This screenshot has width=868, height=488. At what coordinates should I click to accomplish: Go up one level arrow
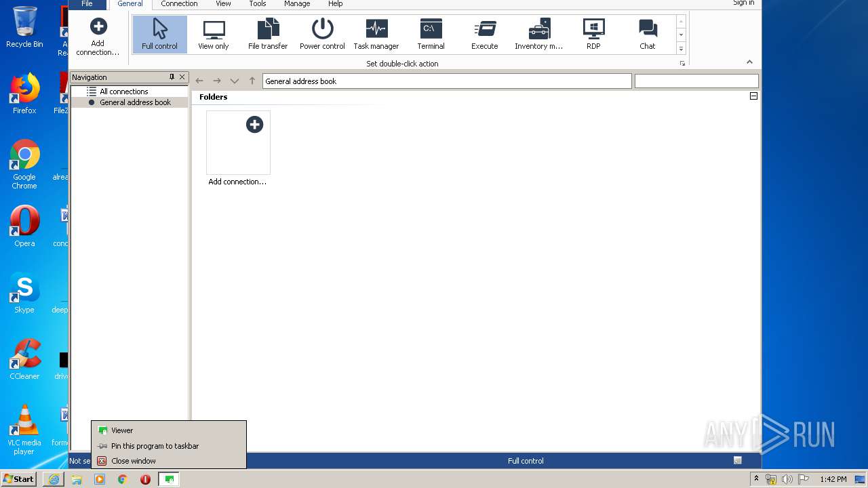click(252, 81)
